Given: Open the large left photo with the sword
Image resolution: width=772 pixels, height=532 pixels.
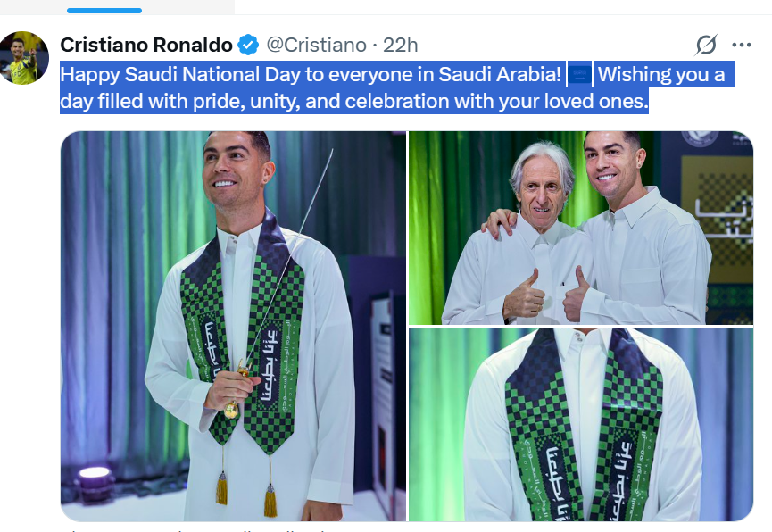Looking at the screenshot, I should coord(233,326).
